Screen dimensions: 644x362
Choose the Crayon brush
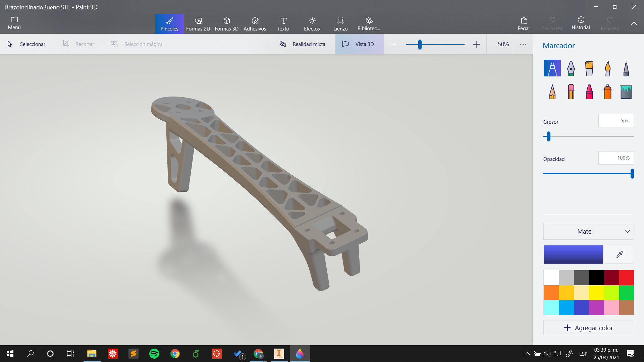tap(589, 92)
